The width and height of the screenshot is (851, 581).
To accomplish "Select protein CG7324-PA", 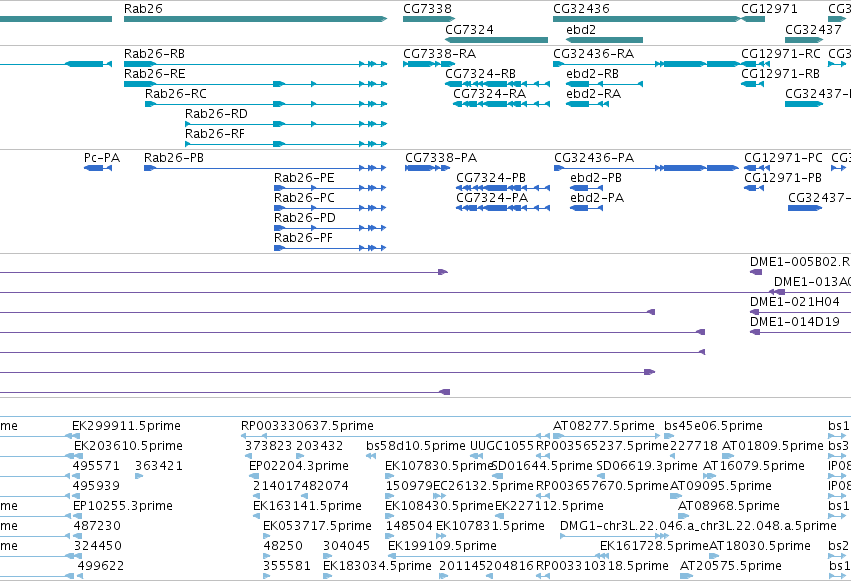I will coord(503,208).
